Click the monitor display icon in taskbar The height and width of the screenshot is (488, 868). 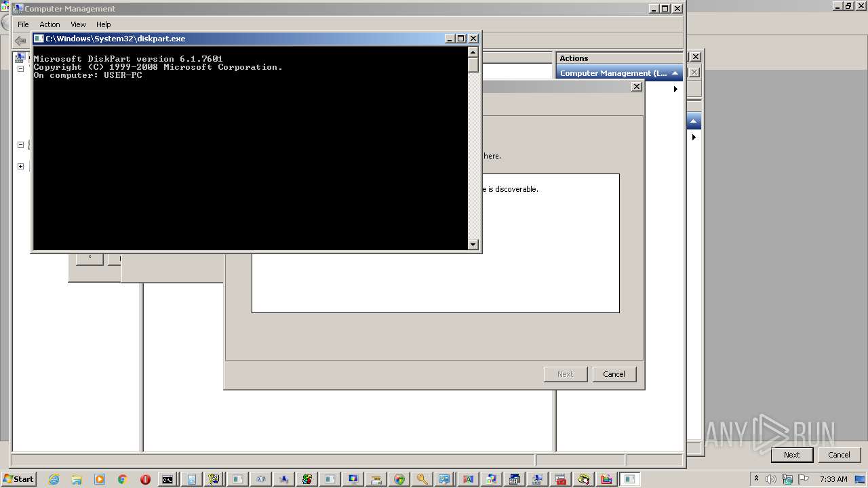[353, 479]
